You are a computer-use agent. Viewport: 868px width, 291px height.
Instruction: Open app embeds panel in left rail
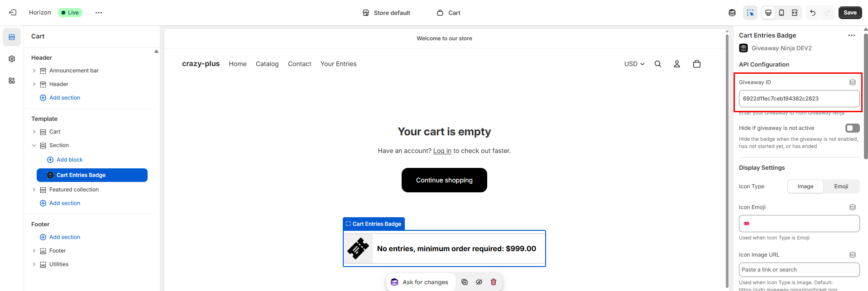click(x=12, y=81)
